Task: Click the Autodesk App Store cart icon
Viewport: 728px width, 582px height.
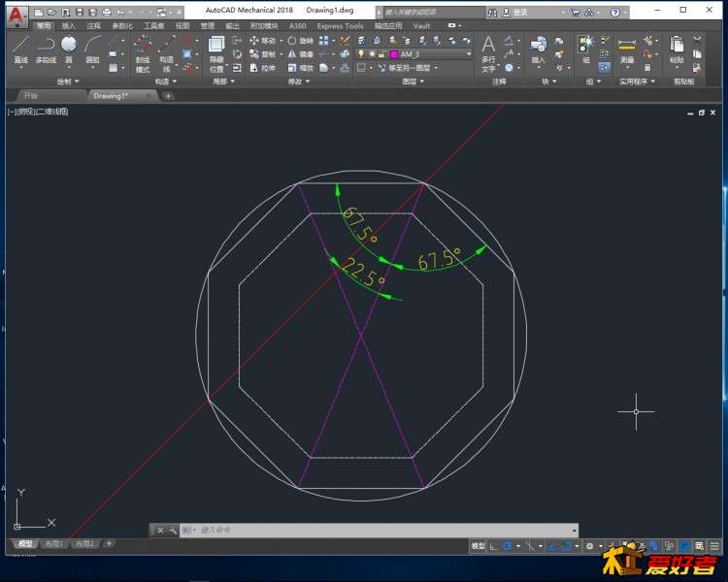Action: [x=576, y=13]
